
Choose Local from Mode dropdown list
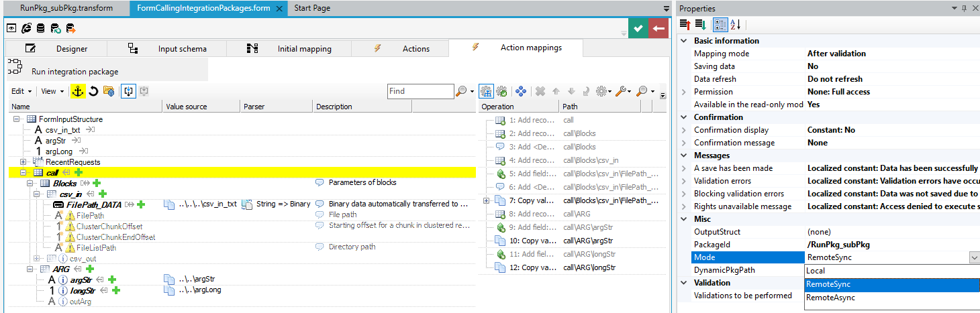[x=892, y=271]
